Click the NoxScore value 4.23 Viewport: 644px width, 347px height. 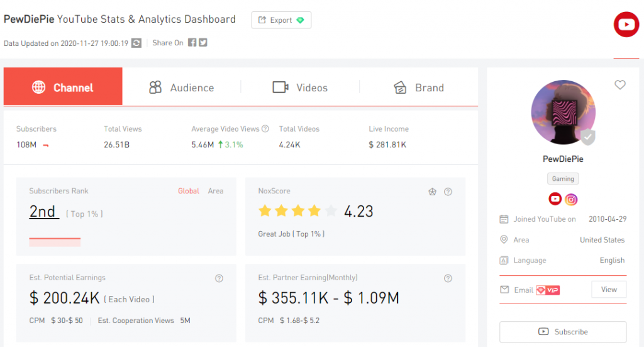click(x=358, y=212)
